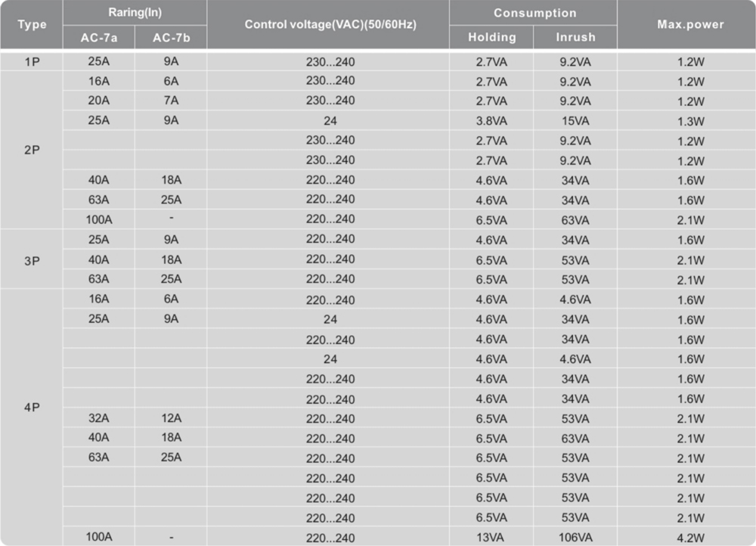Click the 13VA holding value

click(x=491, y=538)
